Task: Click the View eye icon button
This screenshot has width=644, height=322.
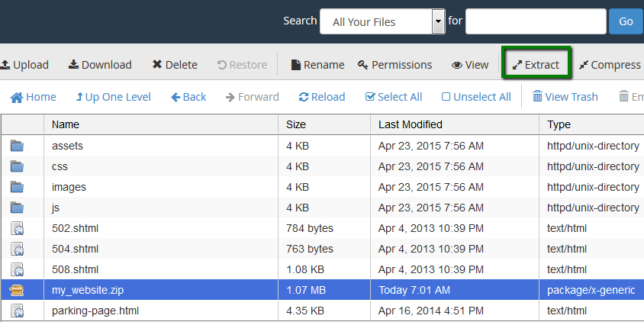Action: click(470, 65)
